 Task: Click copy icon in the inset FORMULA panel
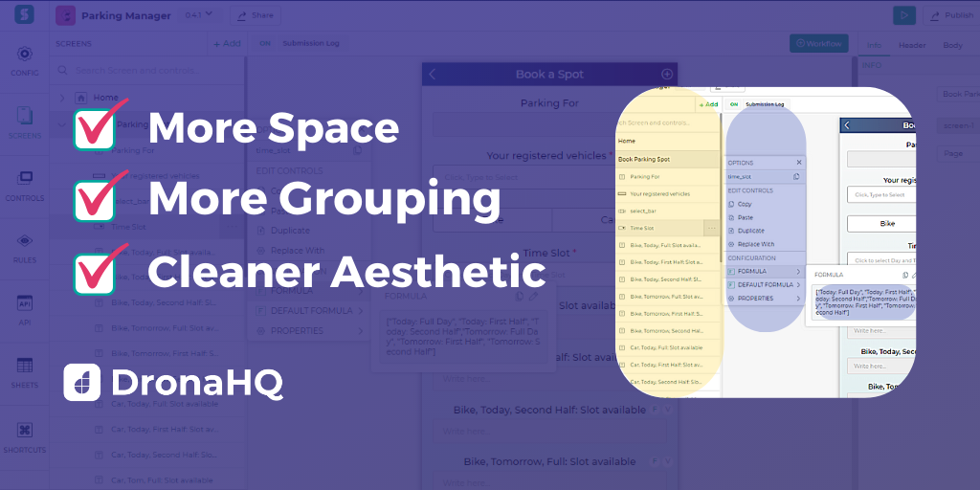click(x=905, y=275)
